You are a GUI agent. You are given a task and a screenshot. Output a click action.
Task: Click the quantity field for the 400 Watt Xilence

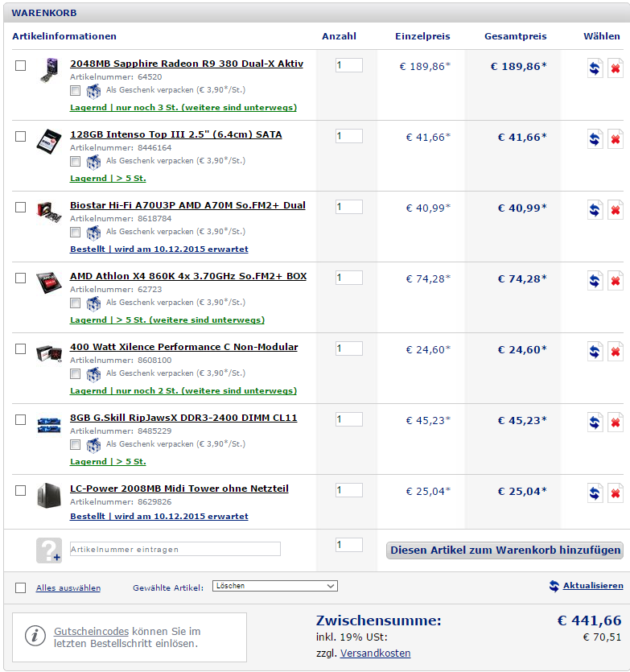348,348
